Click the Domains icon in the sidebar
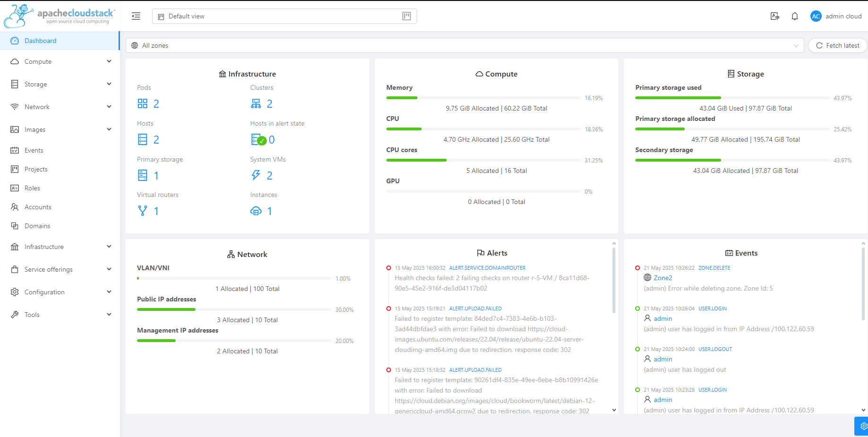Screen dimensions: 868x437 pos(15,226)
